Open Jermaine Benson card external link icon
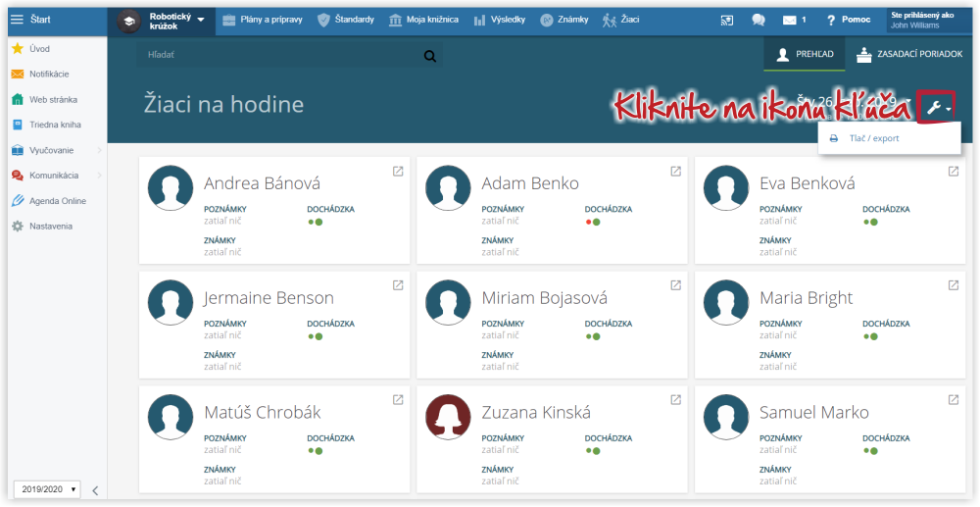This screenshot has height=507, width=980. click(398, 285)
